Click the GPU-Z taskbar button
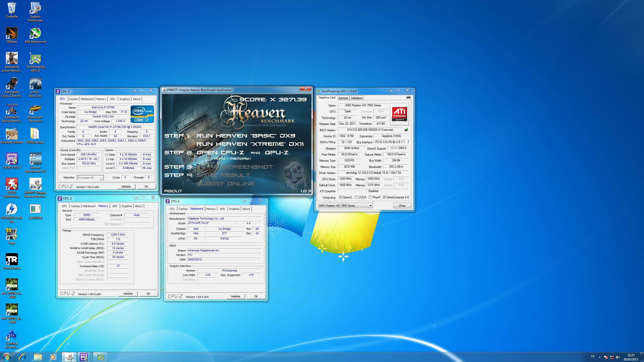 click(x=100, y=357)
